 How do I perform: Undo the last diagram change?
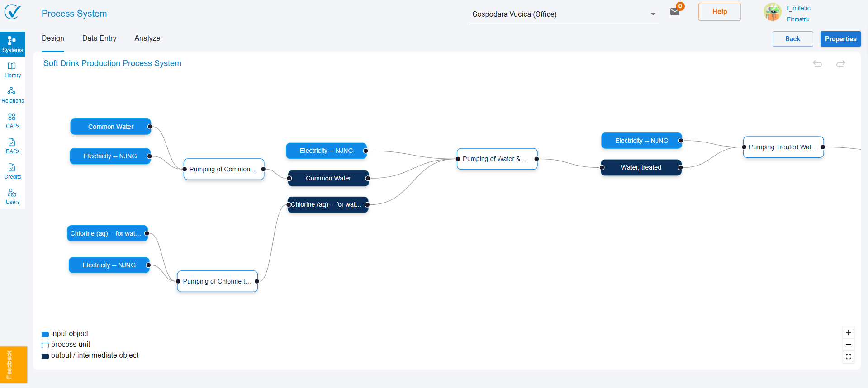click(x=817, y=64)
